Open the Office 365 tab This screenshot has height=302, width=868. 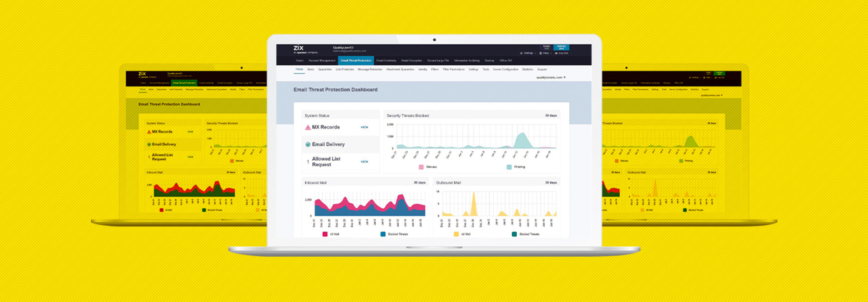(505, 60)
